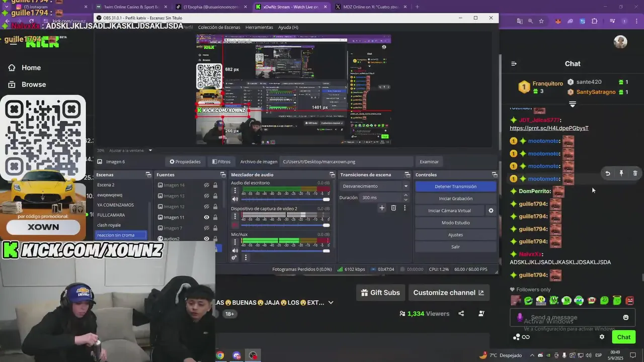Hide the Imagen 11 source
The image size is (644, 362).
click(x=206, y=217)
